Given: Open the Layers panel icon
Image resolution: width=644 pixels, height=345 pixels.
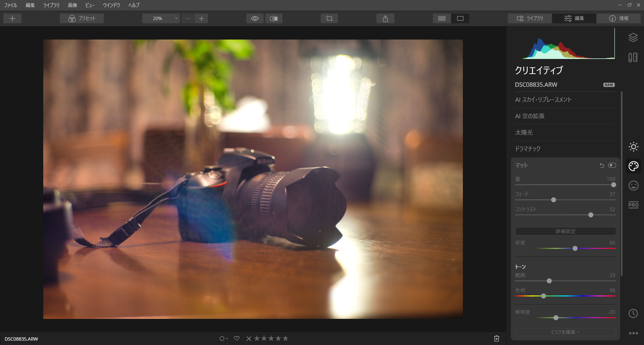Looking at the screenshot, I should pos(633,38).
